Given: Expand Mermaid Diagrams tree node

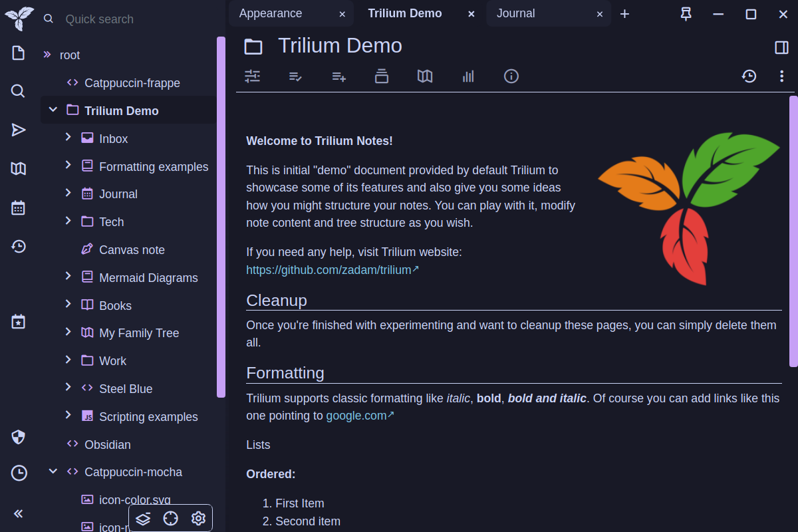Looking at the screenshot, I should 68,276.
